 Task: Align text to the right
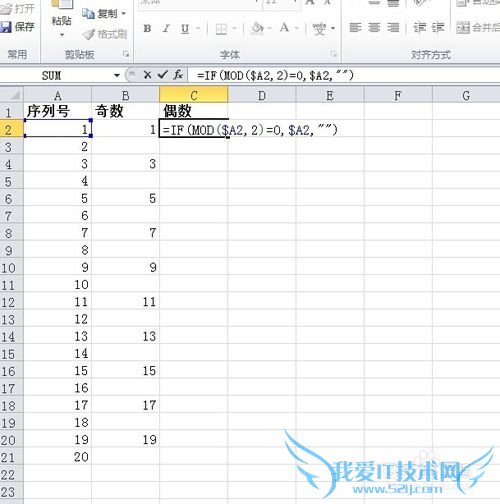(393, 27)
